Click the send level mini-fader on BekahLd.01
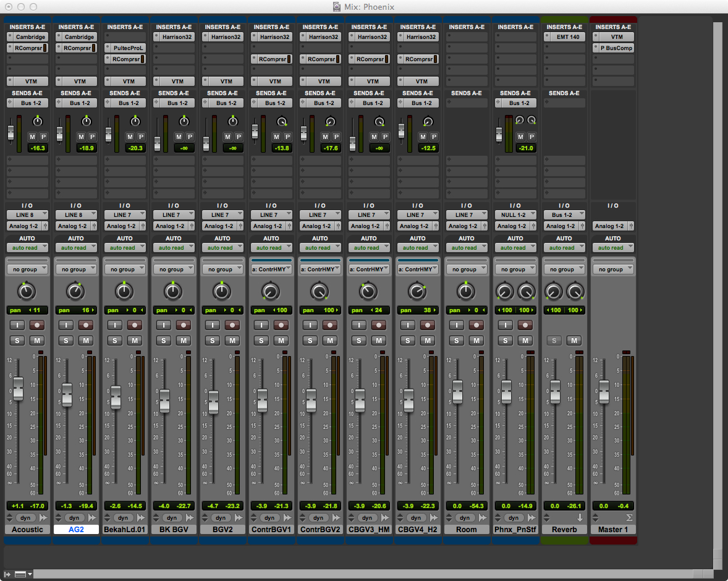 pos(108,134)
